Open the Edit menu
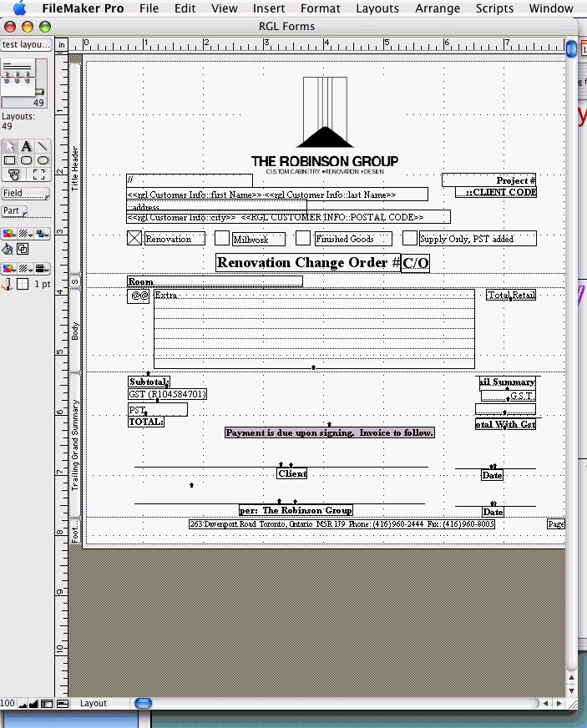 point(185,8)
